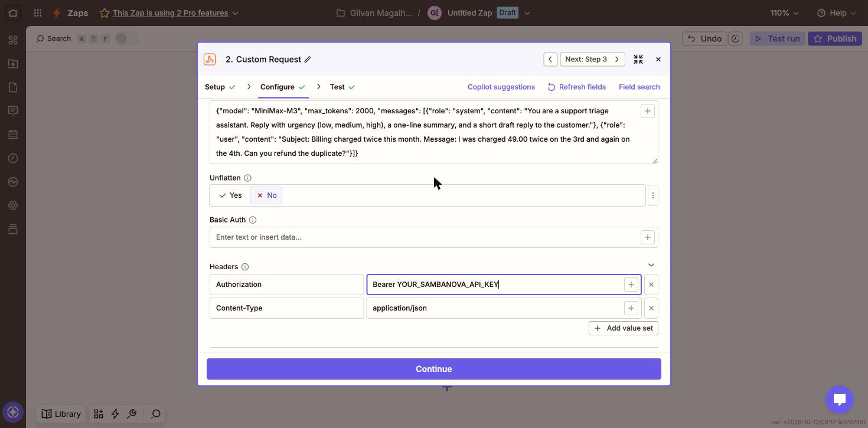The image size is (868, 428).
Task: Open the wrench tool in the bottom toolbar
Action: tap(132, 414)
